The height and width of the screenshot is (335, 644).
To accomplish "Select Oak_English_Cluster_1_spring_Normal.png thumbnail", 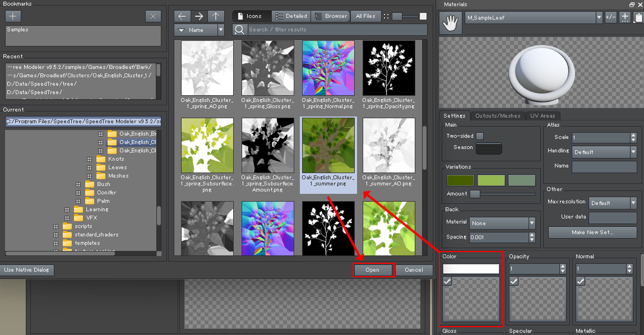I will pyautogui.click(x=328, y=67).
